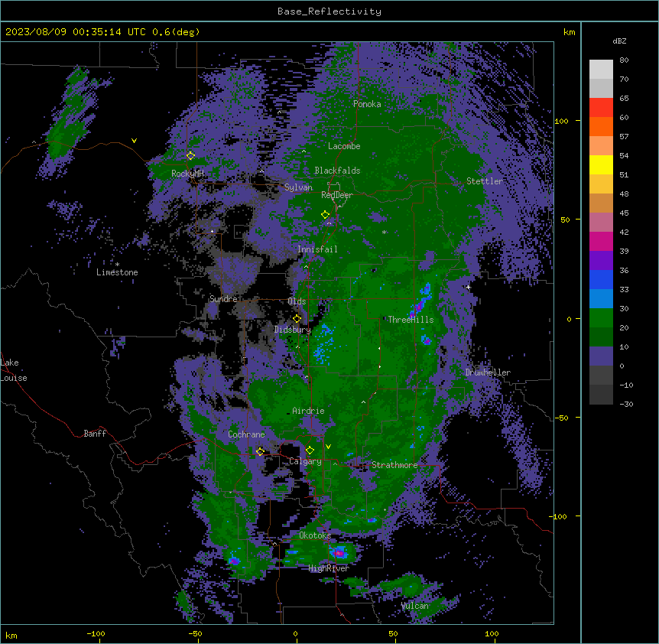659x644 pixels.
Task: Click the Didsbury town label
Action: coord(293,330)
